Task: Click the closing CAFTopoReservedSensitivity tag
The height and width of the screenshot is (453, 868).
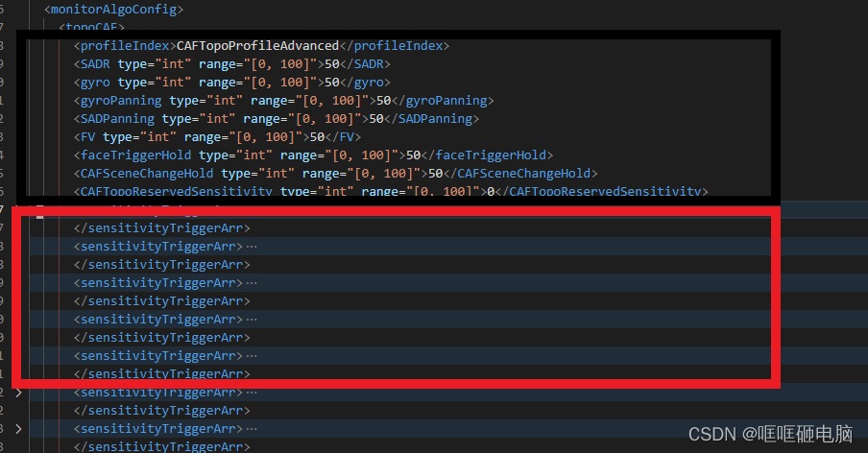Action: pyautogui.click(x=601, y=191)
